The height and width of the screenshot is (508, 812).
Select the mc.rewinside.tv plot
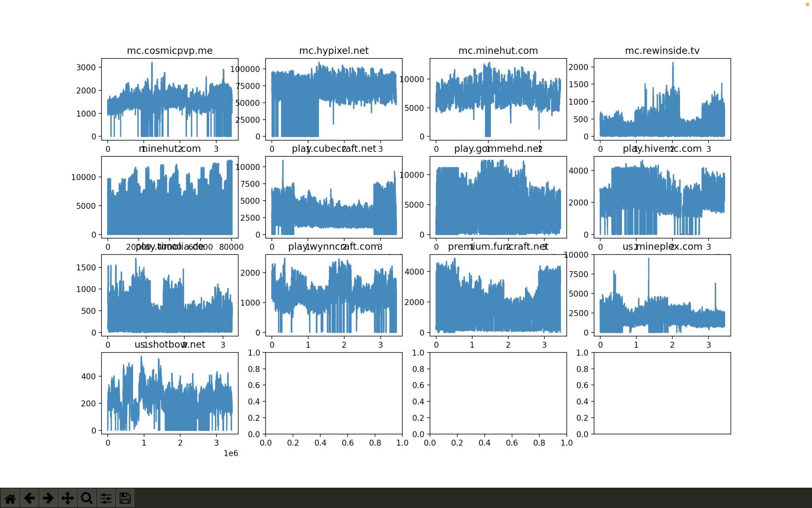pos(662,99)
